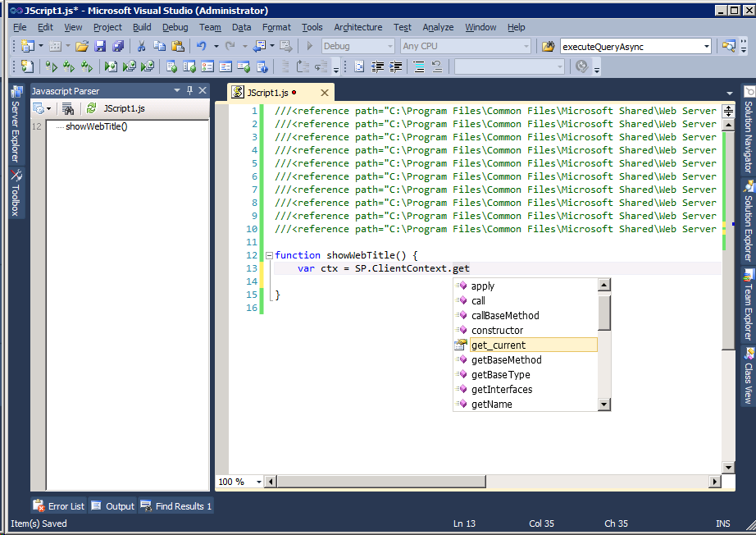Viewport: 756px width, 535px height.
Task: Cut selection with the scissors icon
Action: (141, 46)
